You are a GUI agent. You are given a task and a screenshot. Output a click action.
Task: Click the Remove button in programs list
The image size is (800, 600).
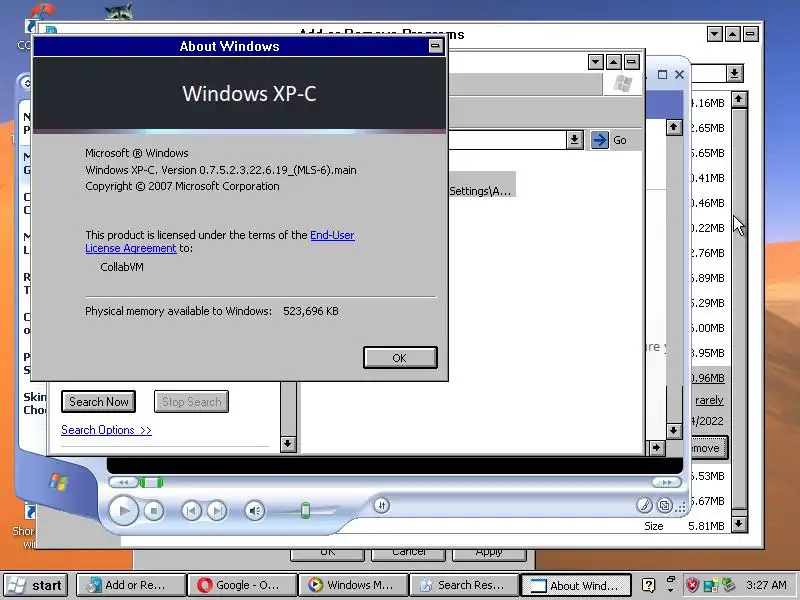click(709, 448)
